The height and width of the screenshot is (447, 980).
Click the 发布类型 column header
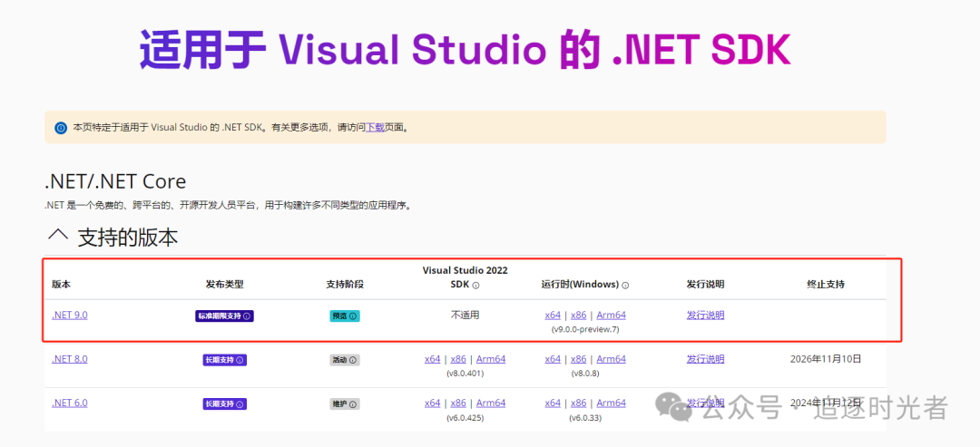point(224,285)
